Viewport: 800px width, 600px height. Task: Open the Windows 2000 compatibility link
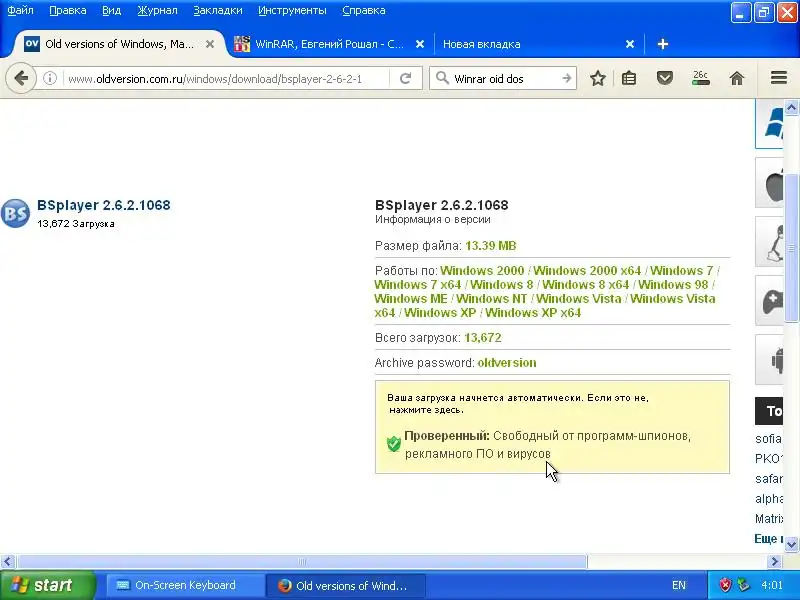(482, 270)
